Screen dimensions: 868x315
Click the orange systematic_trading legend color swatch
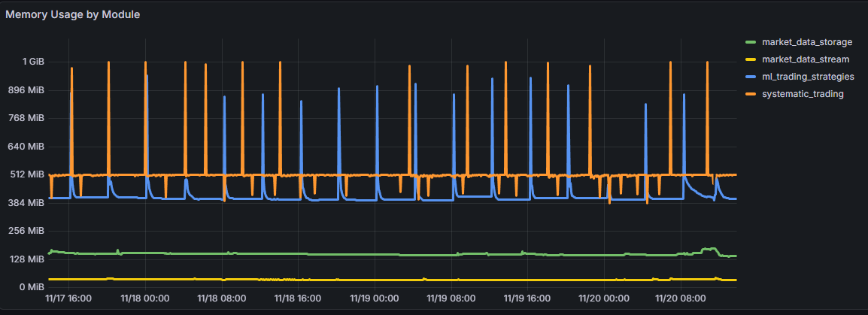coord(749,94)
